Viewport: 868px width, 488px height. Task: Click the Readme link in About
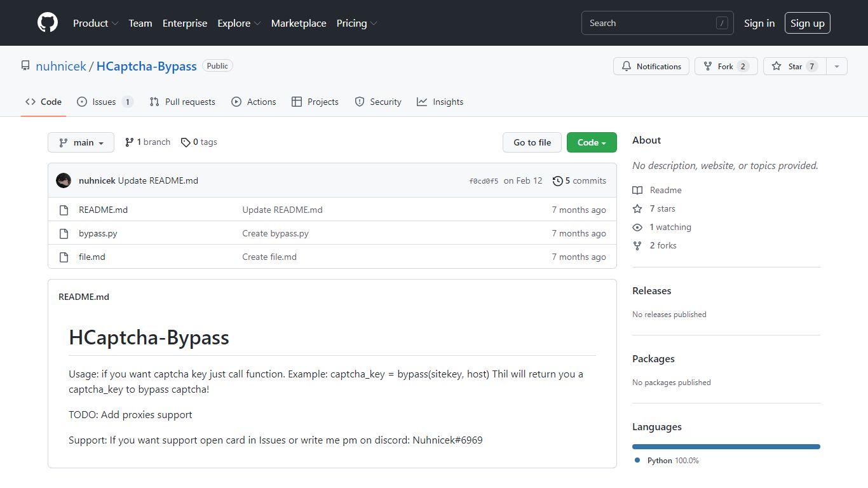point(657,190)
